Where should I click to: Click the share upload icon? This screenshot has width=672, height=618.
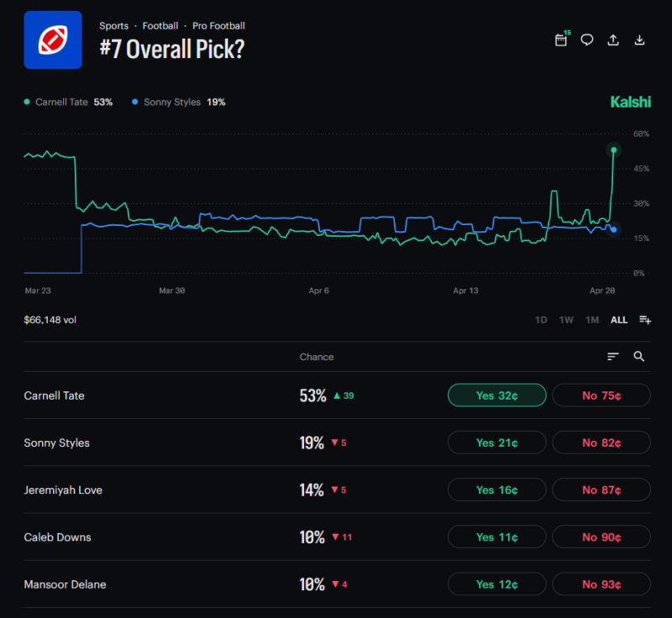[613, 39]
